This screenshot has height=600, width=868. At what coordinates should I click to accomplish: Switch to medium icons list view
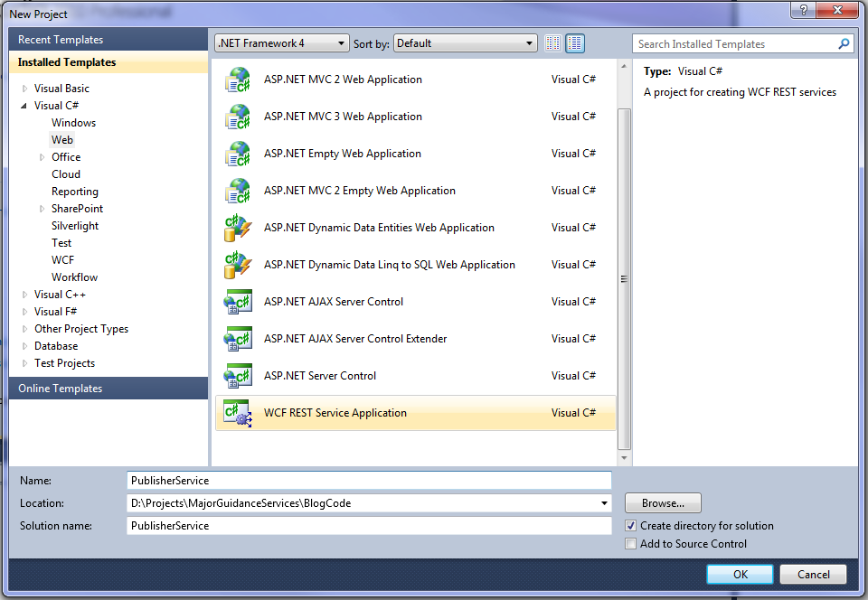click(575, 43)
